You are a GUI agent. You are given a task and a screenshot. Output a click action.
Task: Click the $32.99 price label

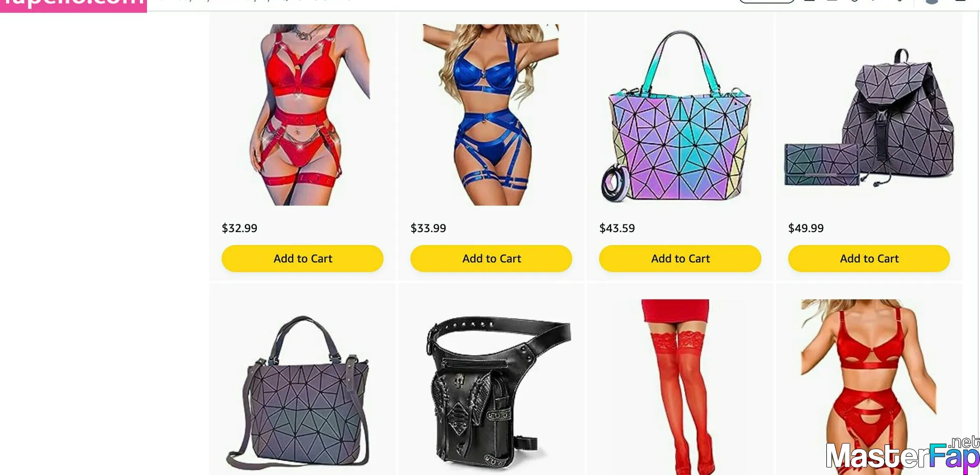(239, 228)
